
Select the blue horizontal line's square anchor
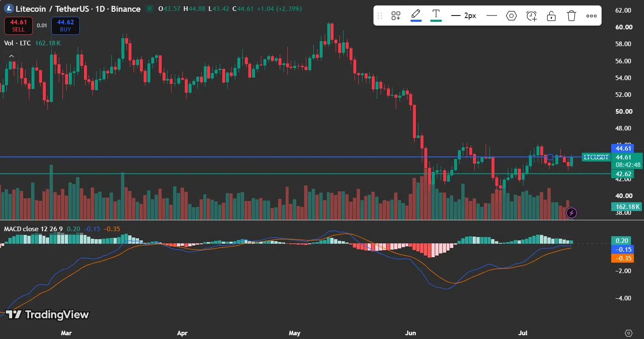click(550, 157)
